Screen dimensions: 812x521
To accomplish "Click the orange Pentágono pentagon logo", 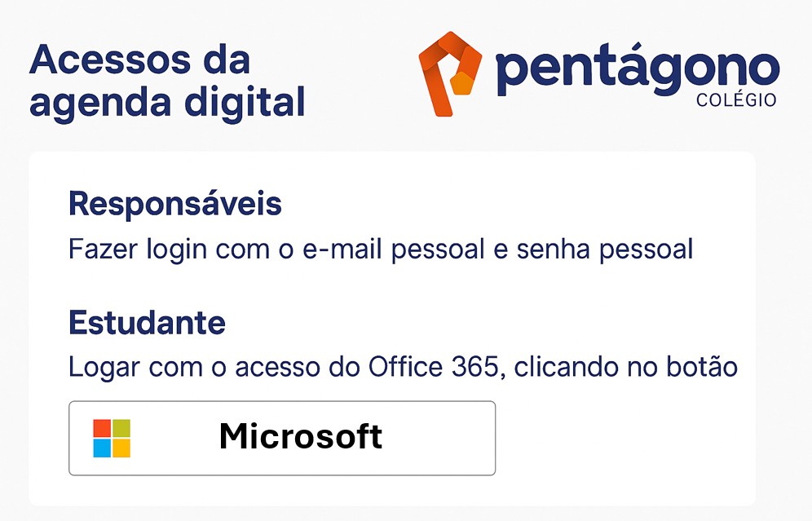I will (x=449, y=73).
